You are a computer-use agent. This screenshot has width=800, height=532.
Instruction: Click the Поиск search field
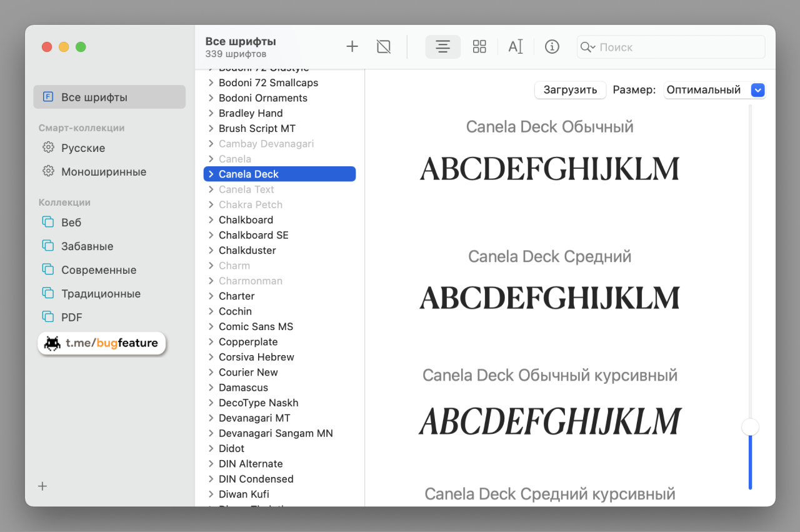point(678,48)
